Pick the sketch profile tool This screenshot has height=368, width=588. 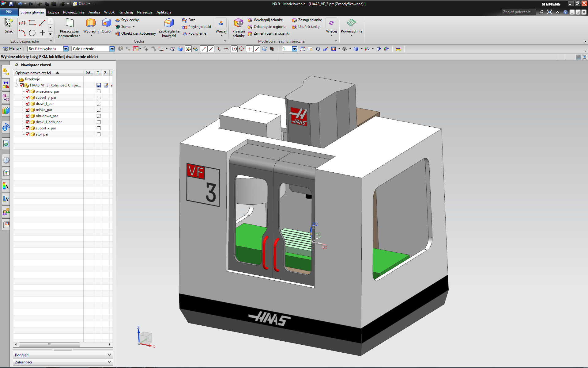click(22, 23)
